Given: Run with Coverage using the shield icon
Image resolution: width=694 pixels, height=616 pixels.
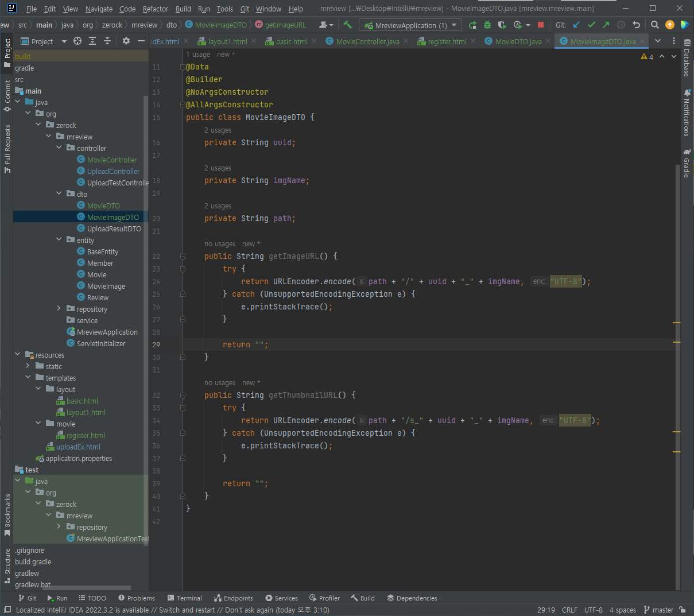Looking at the screenshot, I should (502, 25).
